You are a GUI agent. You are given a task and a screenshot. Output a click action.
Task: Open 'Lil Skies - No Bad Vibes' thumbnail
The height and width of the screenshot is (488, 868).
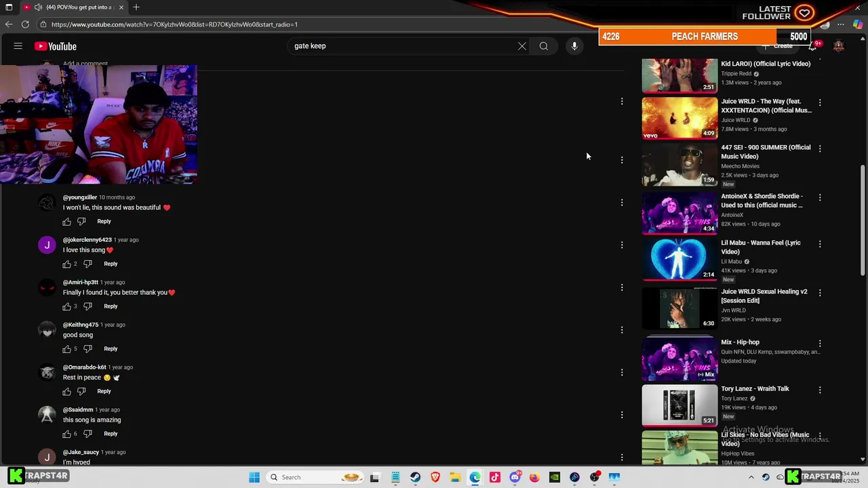tap(679, 448)
